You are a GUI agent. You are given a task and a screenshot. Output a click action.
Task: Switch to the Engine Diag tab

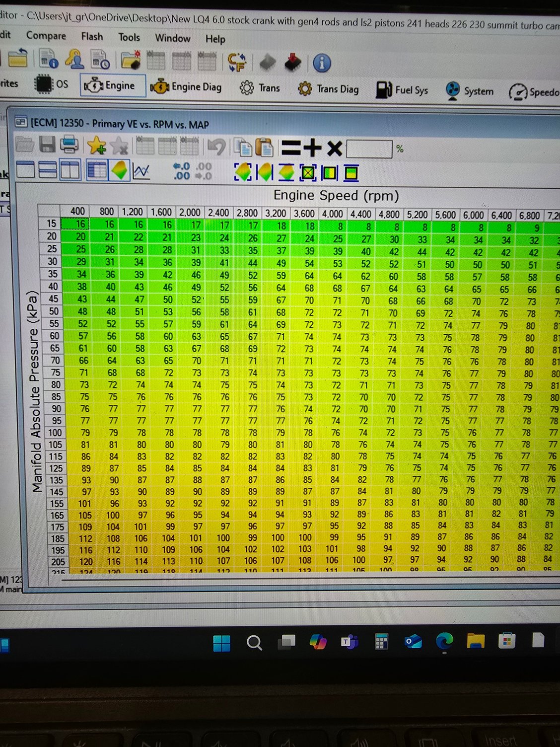[186, 87]
